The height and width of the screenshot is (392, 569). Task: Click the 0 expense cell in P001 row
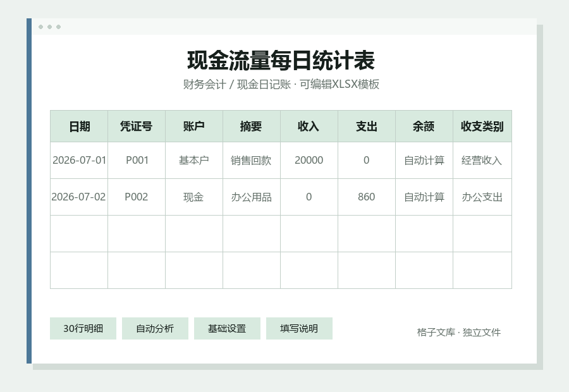click(x=367, y=161)
